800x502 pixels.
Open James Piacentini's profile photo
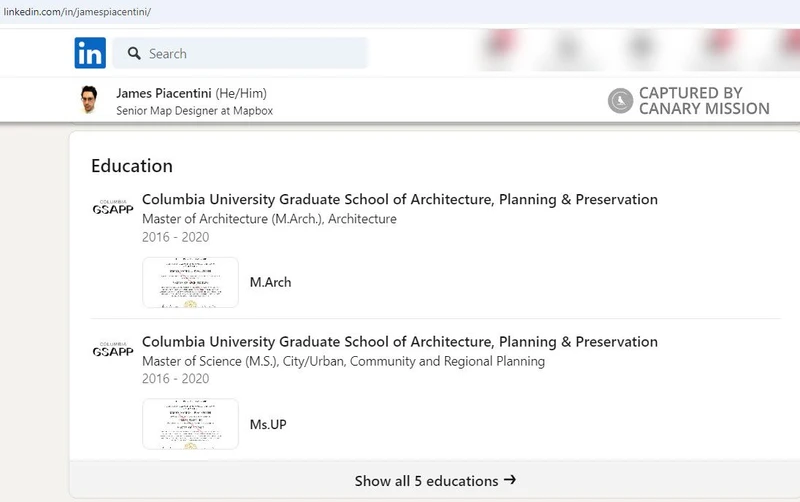coord(89,99)
